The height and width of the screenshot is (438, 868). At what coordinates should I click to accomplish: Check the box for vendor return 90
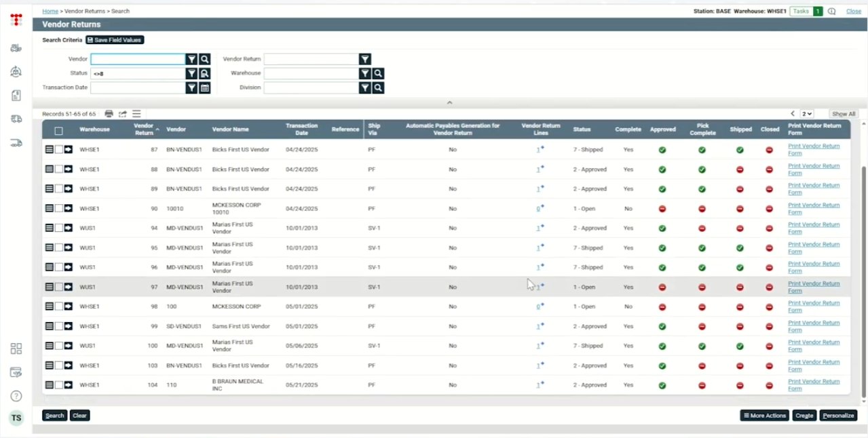(59, 209)
